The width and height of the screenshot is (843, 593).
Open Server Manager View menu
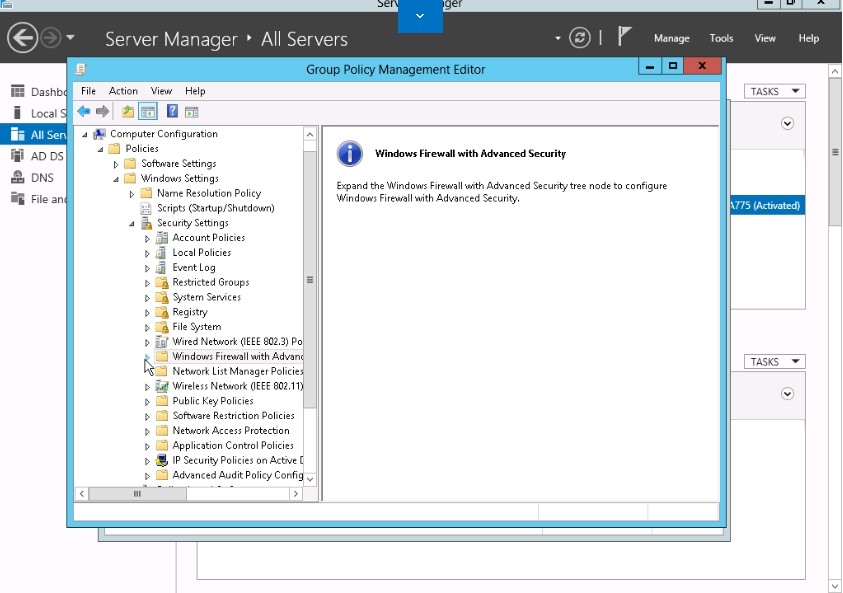point(765,38)
